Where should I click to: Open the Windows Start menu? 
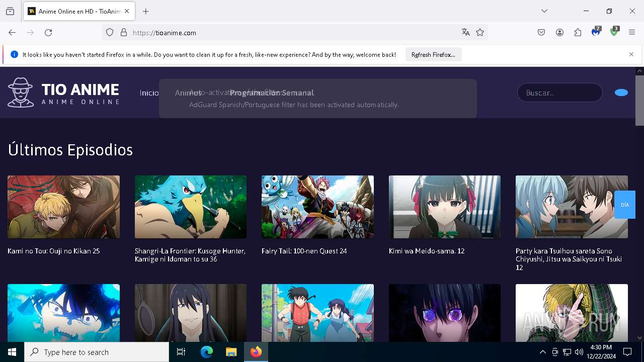point(12,352)
